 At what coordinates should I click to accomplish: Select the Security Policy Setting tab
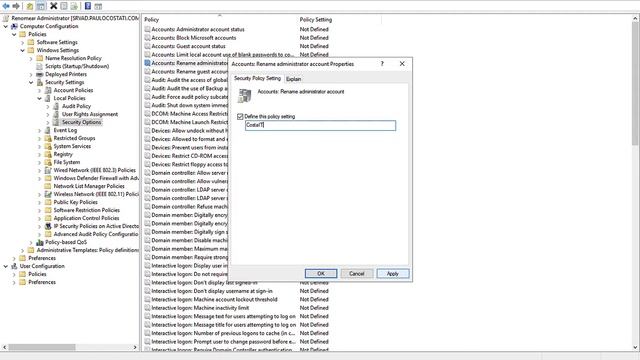point(257,78)
